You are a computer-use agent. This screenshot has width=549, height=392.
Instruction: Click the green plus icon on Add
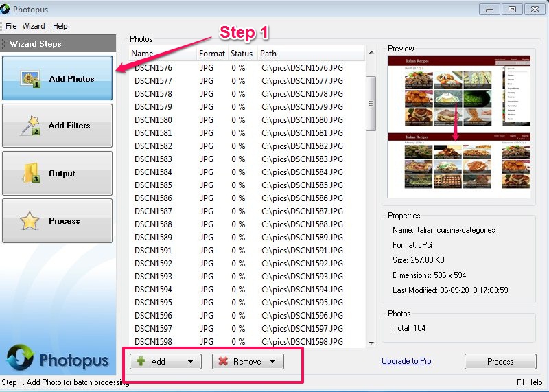(141, 361)
